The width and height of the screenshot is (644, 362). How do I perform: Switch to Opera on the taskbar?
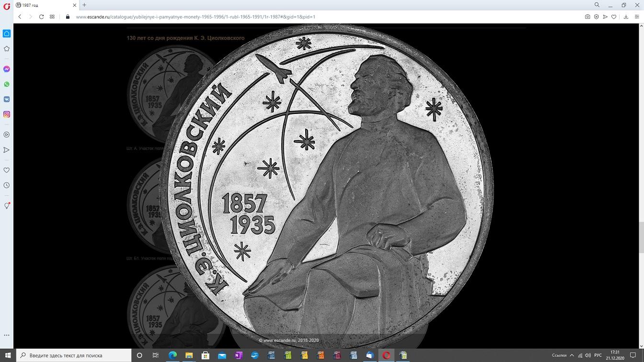point(386,355)
